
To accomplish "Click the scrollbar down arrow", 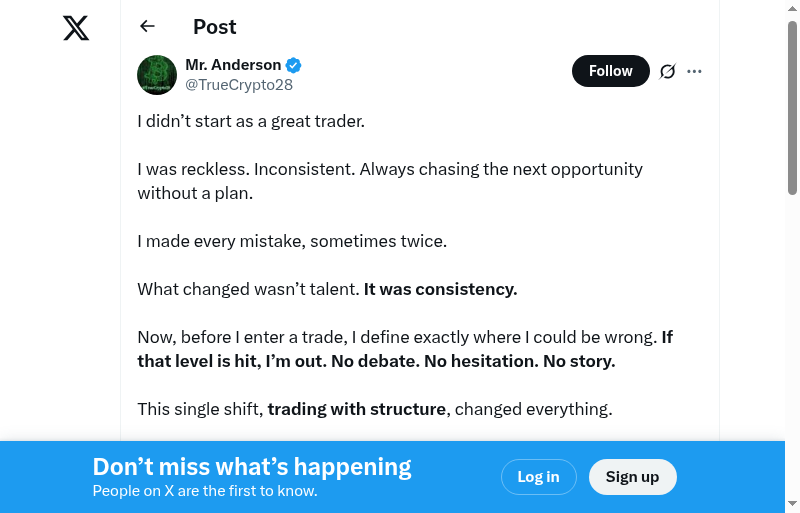I will pyautogui.click(x=792, y=504).
